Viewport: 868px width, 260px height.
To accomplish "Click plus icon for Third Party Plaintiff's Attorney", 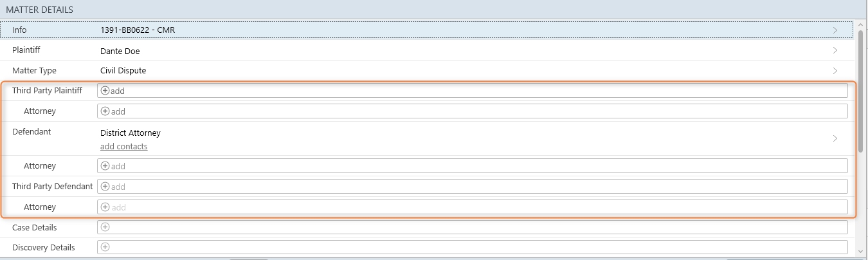I will coord(105,111).
